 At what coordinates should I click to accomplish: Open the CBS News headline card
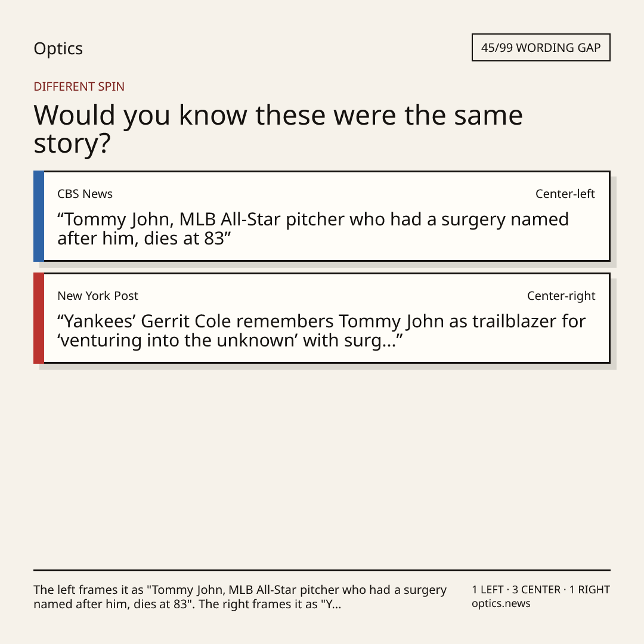322,216
